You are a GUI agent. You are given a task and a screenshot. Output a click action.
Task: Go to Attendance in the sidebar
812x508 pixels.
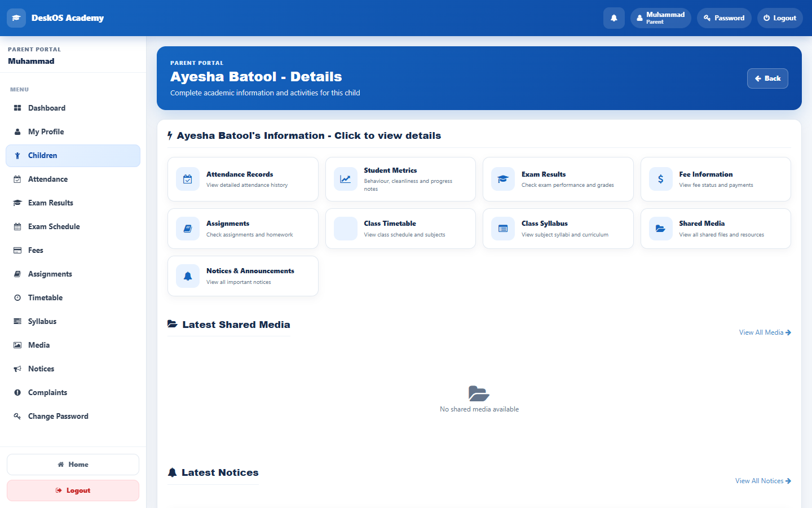[73, 179]
